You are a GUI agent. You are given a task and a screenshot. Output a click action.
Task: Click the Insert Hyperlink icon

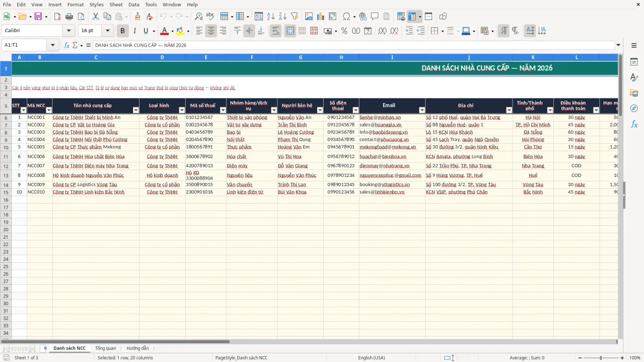[x=363, y=17]
